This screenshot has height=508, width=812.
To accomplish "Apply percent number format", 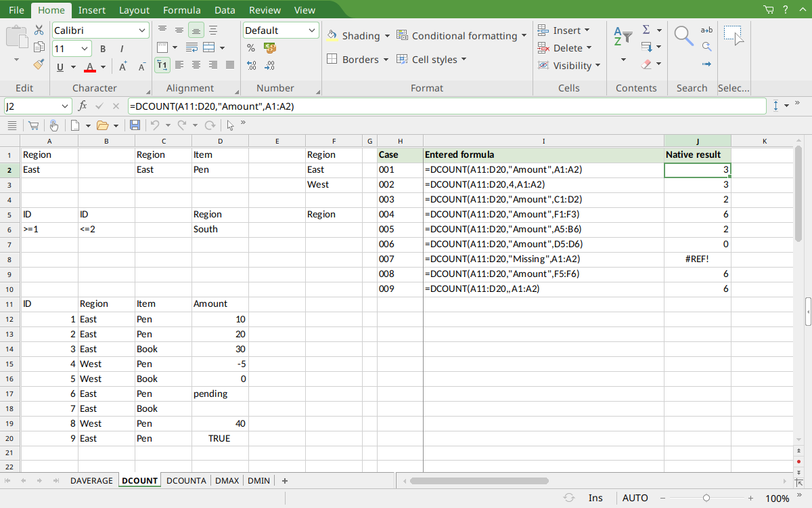I will coord(251,48).
